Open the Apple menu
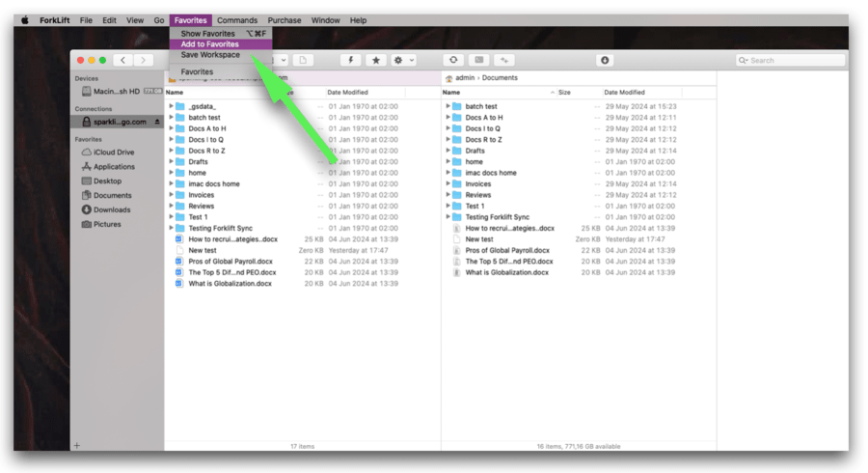The width and height of the screenshot is (868, 473). click(x=25, y=20)
